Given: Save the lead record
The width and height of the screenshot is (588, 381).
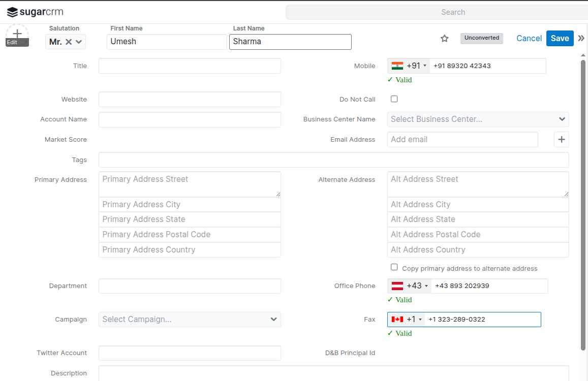Looking at the screenshot, I should click(x=560, y=39).
